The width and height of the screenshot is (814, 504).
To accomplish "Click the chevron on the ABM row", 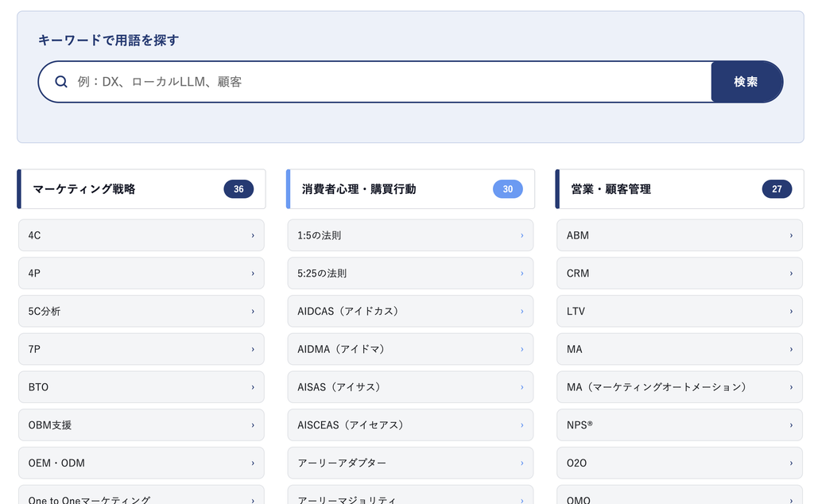I will click(791, 235).
